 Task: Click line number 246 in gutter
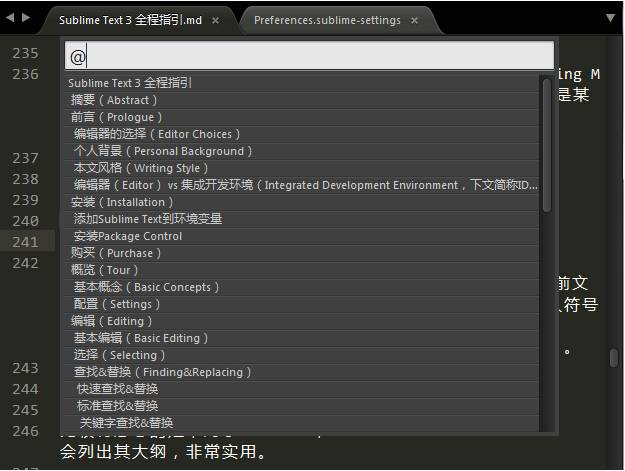(26, 431)
